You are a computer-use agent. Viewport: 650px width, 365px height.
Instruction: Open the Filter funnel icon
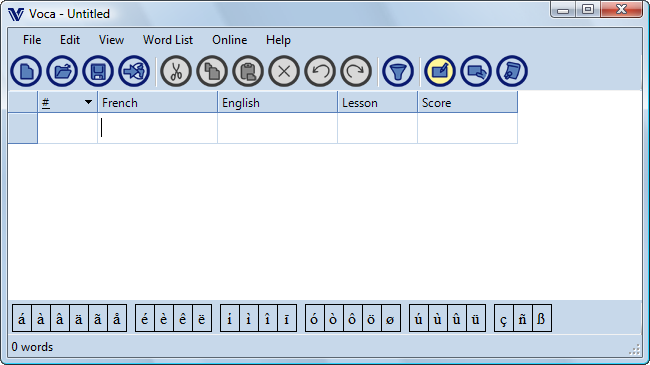coord(398,71)
